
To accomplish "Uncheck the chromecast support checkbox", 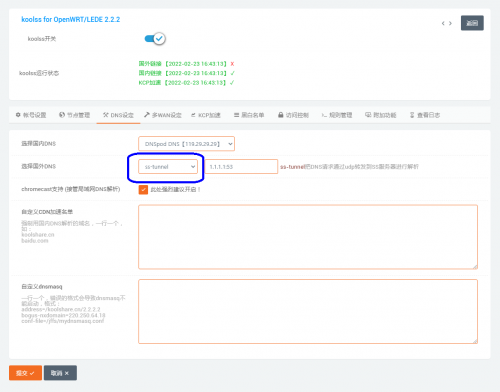I will click(x=143, y=189).
